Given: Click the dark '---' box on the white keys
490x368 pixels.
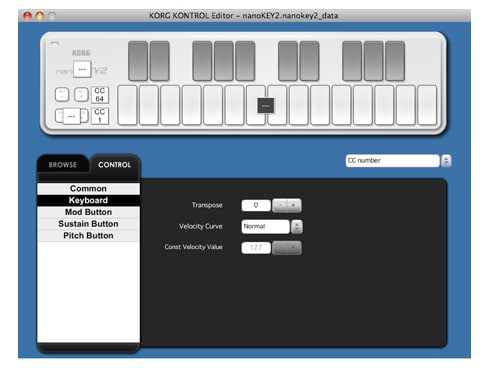Looking at the screenshot, I should (x=266, y=106).
